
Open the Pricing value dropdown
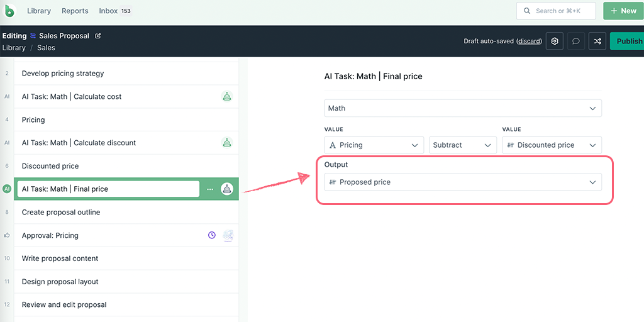tap(374, 145)
